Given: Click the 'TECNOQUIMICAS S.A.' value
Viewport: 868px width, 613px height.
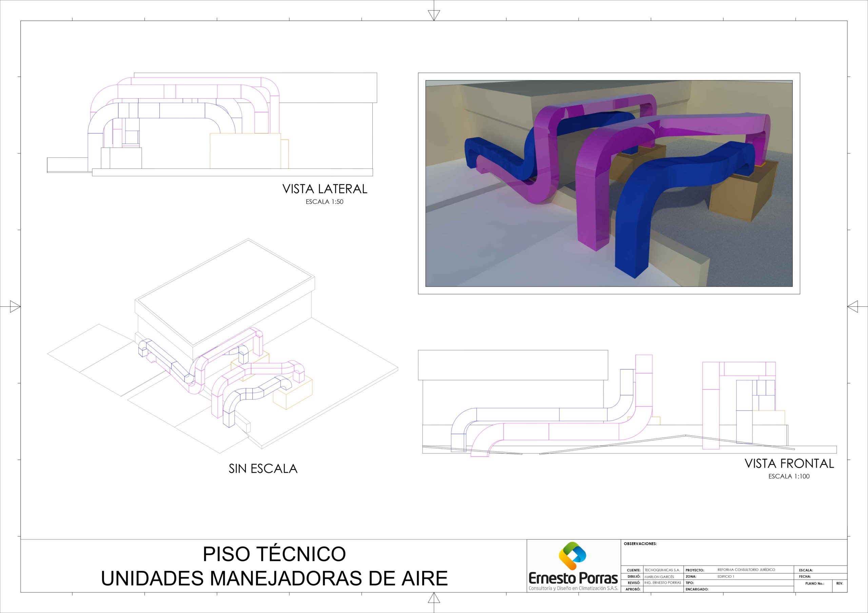Looking at the screenshot, I should (x=662, y=570).
